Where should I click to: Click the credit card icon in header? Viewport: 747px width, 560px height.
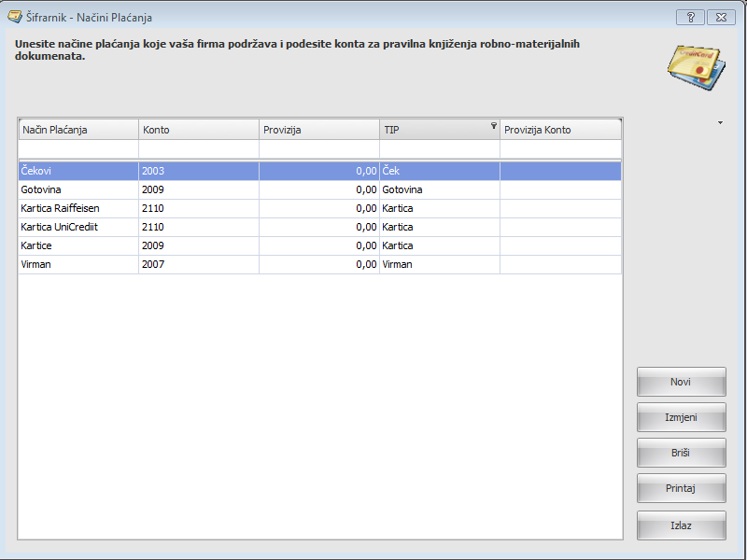click(x=698, y=70)
